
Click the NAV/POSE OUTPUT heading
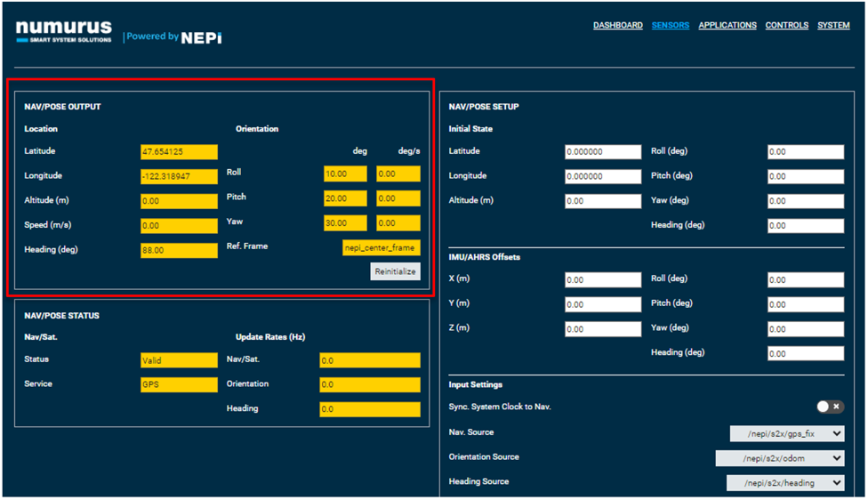pyautogui.click(x=62, y=107)
